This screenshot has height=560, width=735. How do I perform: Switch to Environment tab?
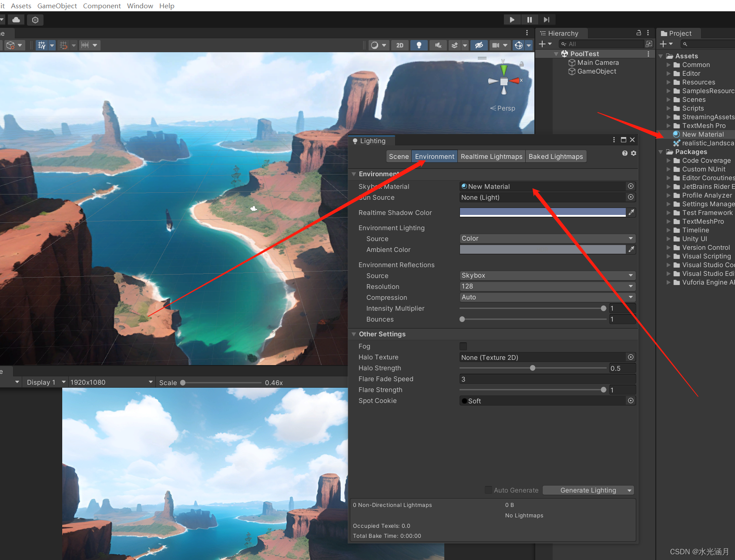(434, 157)
